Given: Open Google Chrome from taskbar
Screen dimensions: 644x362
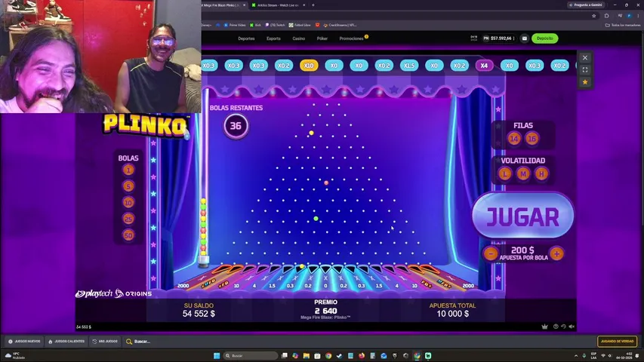Looking at the screenshot, I should [x=328, y=356].
